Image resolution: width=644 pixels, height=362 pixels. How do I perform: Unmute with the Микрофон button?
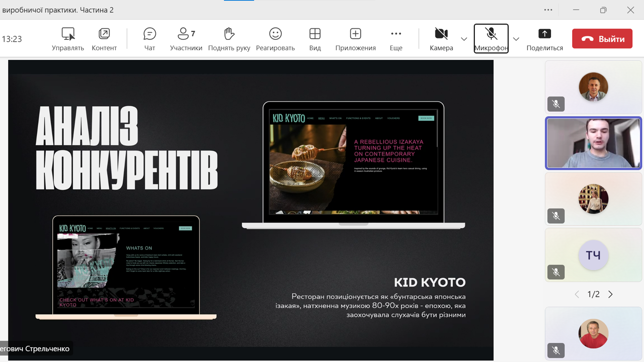(491, 34)
